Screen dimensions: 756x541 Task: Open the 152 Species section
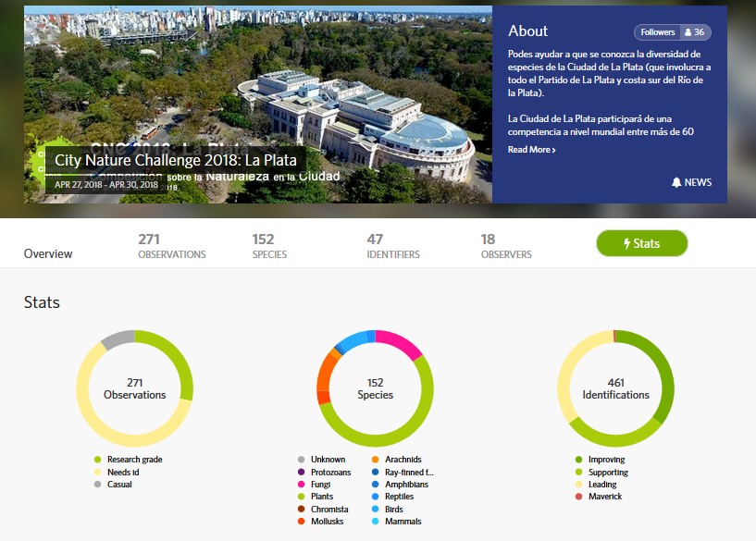(x=269, y=246)
